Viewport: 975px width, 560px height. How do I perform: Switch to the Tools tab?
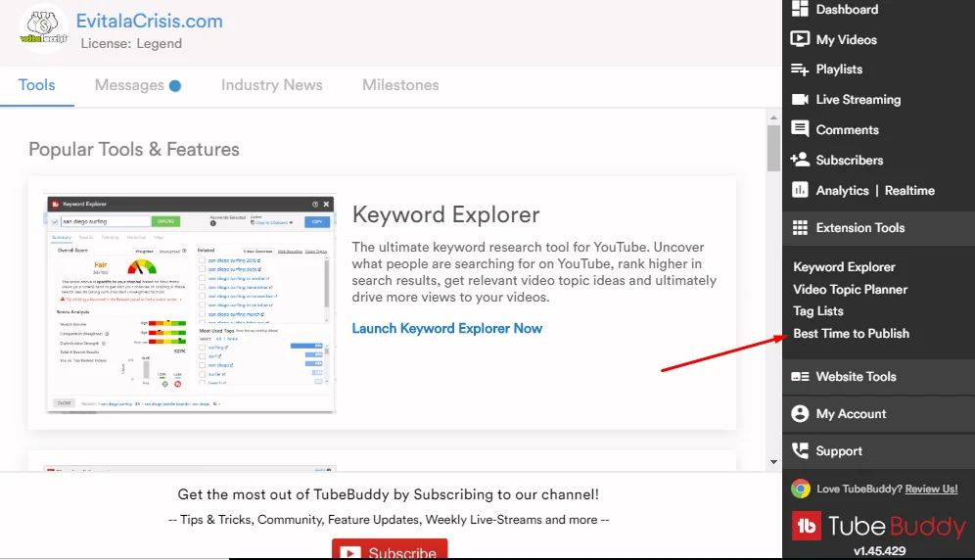[x=36, y=85]
